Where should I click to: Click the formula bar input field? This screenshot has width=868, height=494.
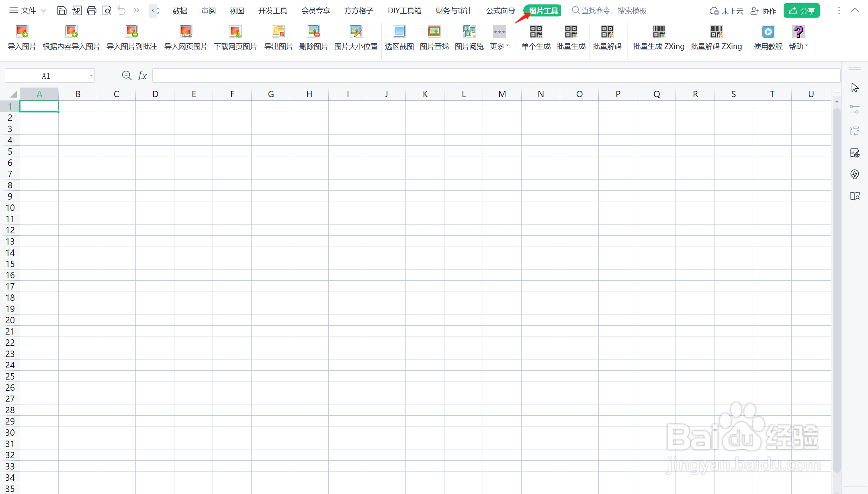click(496, 76)
